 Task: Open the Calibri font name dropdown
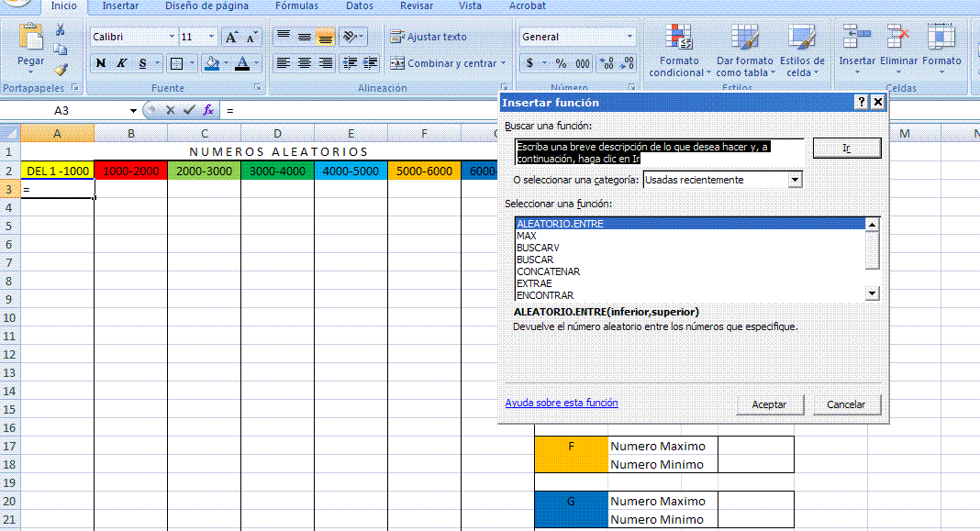click(172, 38)
